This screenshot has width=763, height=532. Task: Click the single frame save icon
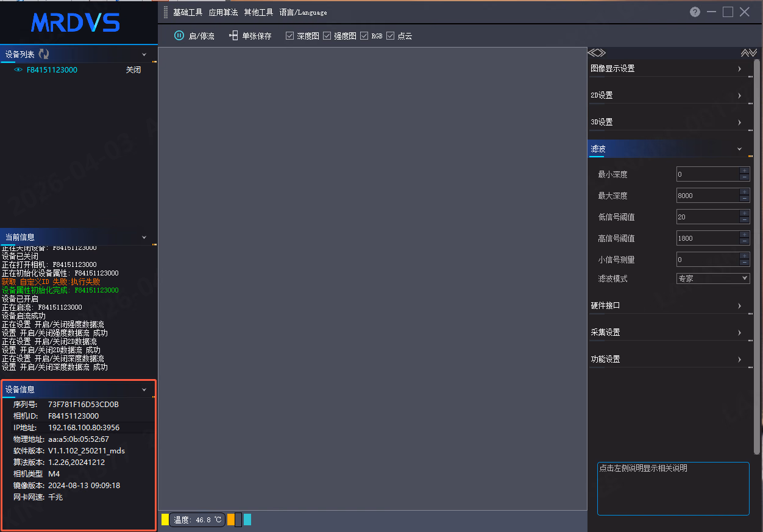click(x=233, y=35)
